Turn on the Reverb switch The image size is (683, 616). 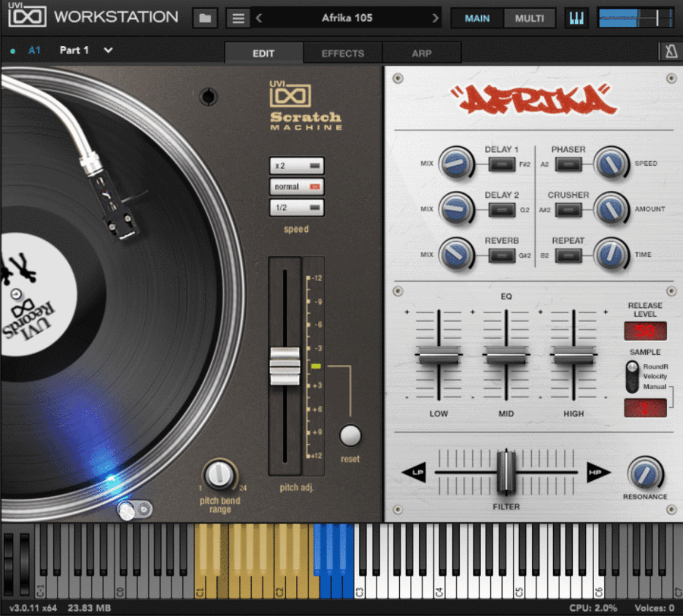[502, 255]
